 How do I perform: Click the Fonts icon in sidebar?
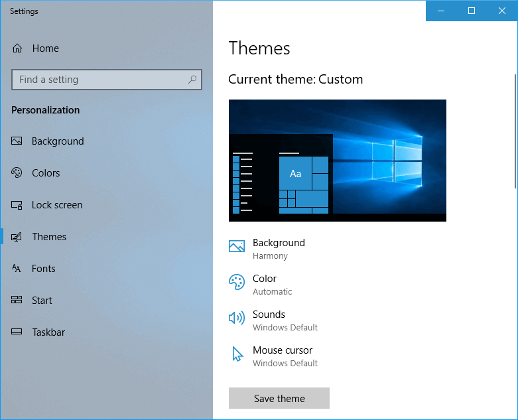point(17,268)
